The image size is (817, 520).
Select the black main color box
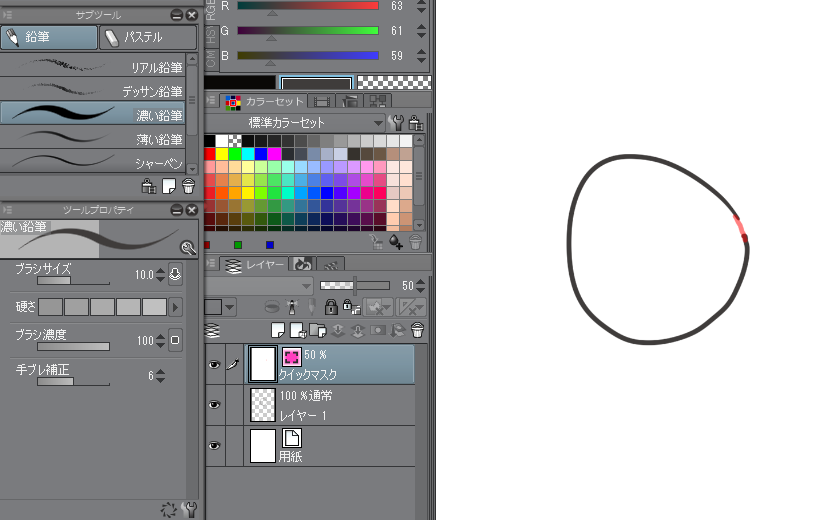tap(240, 83)
